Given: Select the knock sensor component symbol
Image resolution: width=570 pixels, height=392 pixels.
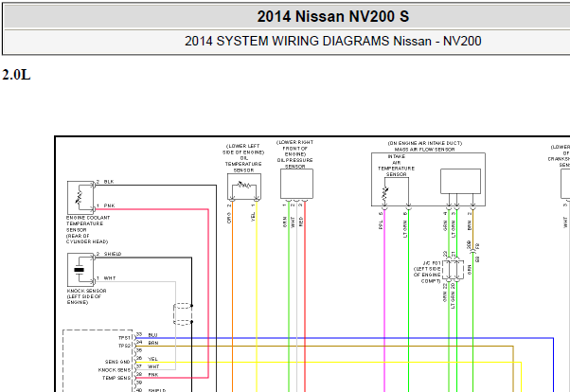Looking at the screenshot, I should coord(80,270).
